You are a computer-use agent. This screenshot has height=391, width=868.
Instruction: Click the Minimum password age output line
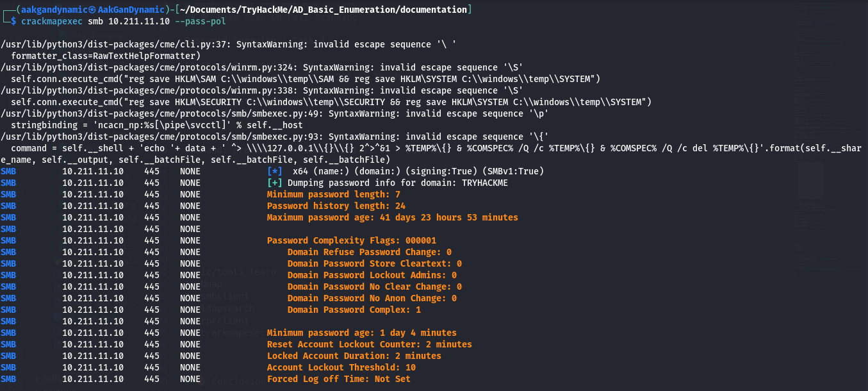pyautogui.click(x=361, y=333)
